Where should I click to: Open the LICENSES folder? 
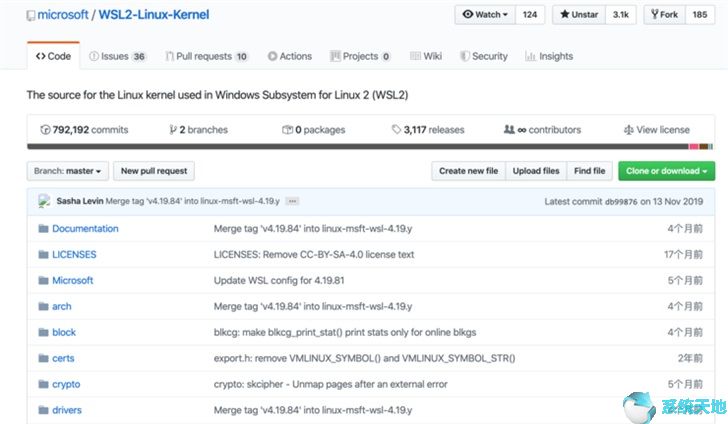[74, 254]
